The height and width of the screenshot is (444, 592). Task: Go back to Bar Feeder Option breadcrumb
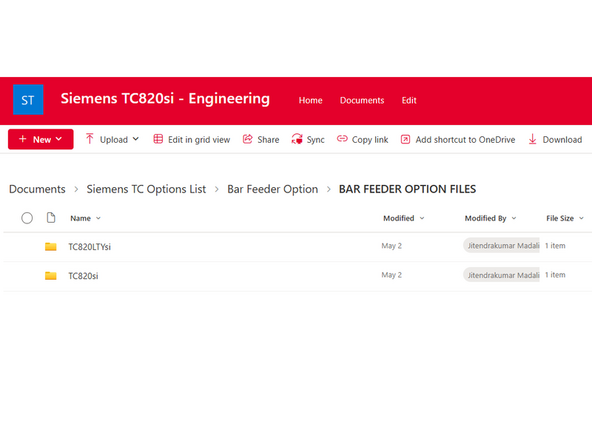(272, 189)
